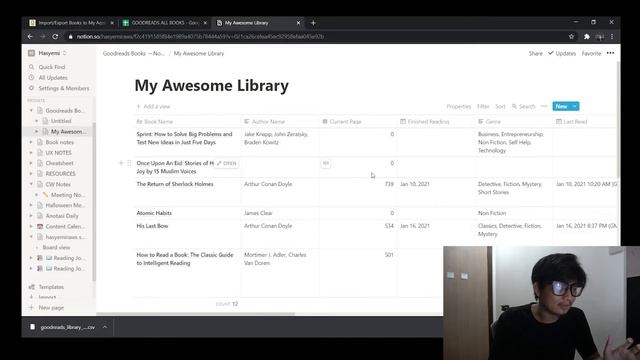Switch to Import/Export Books tab

[71, 23]
